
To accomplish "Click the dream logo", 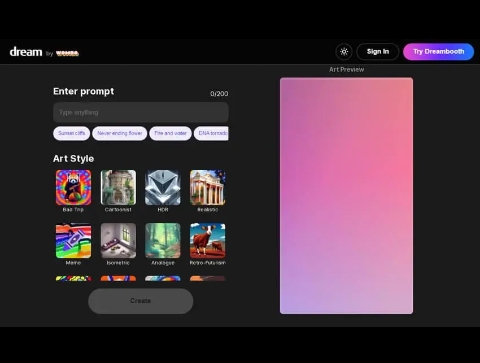I will (x=26, y=52).
